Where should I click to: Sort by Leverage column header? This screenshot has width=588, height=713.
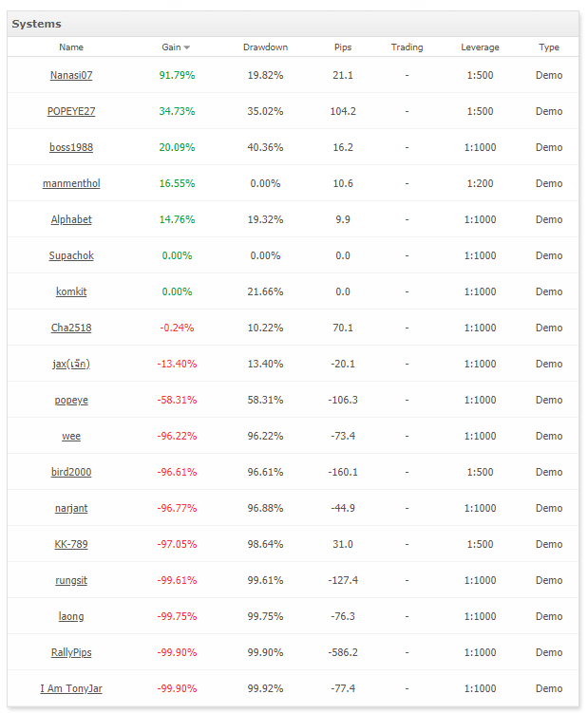tap(480, 47)
